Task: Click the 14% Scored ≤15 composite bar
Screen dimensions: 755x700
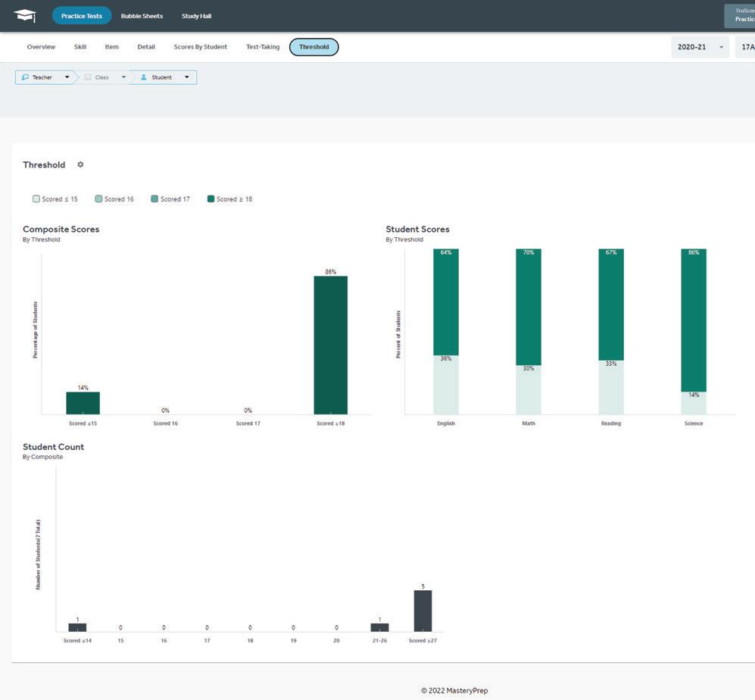Action: point(83,403)
